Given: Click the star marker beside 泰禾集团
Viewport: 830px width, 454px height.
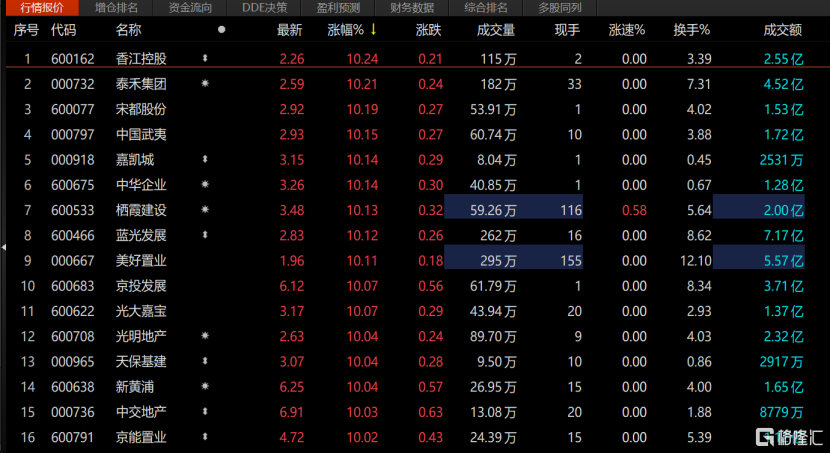Looking at the screenshot, I should [205, 84].
